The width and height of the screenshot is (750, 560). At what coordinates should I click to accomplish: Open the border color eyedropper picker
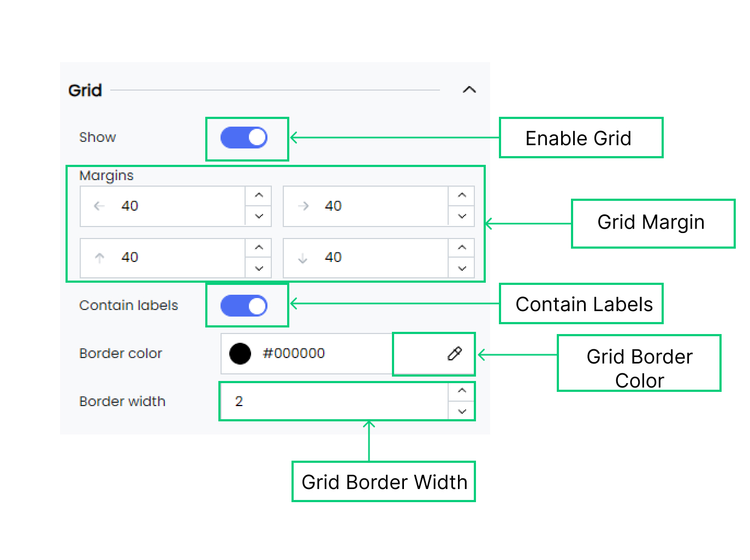(x=455, y=354)
